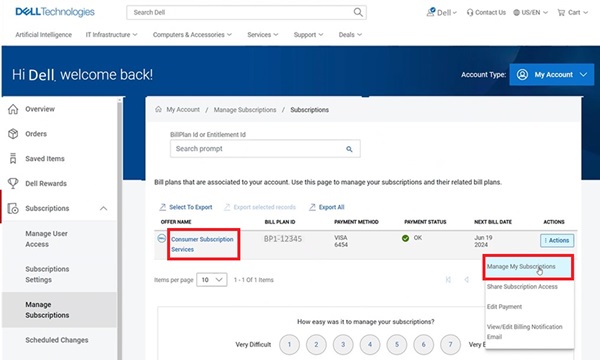This screenshot has height=360, width=600.
Task: Rate ease of managing as 5
Action: pyautogui.click(x=397, y=344)
